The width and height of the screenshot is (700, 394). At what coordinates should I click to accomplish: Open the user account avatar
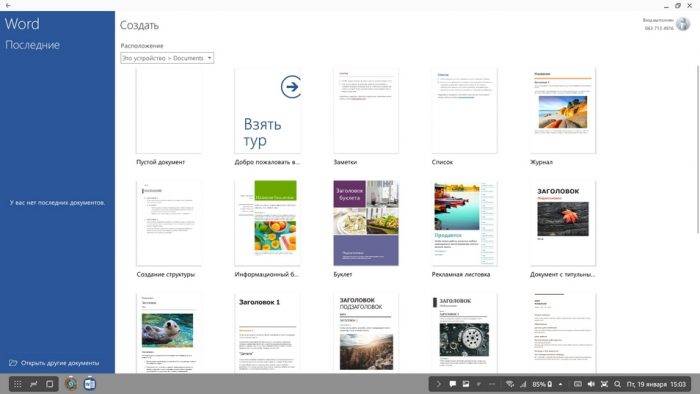pos(683,24)
